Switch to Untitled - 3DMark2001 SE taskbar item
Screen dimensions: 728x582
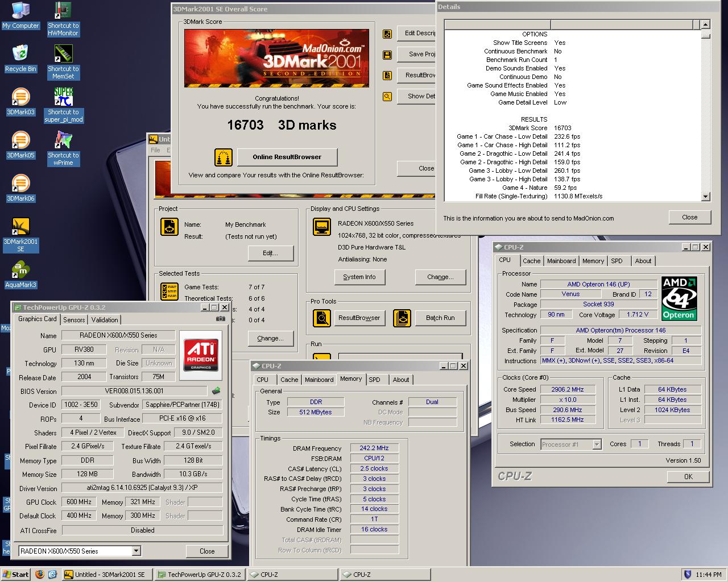(106, 575)
